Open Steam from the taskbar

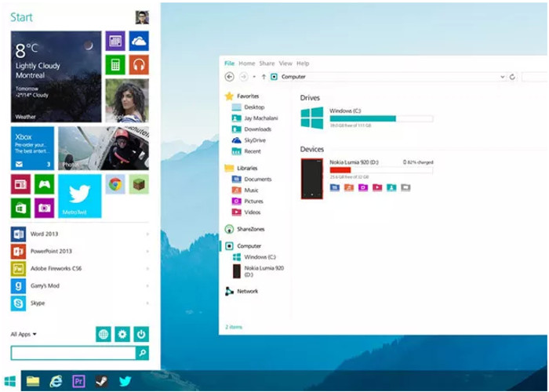[101, 382]
